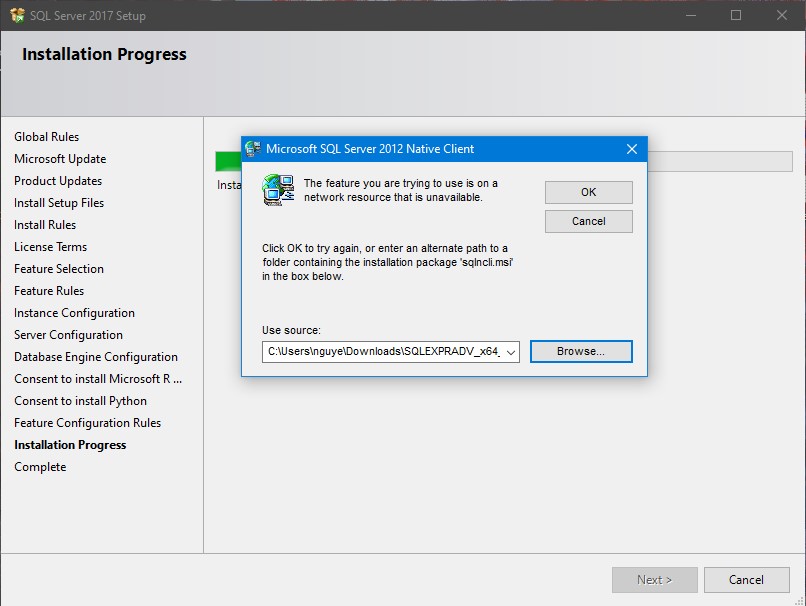
Task: Click the 'Click OK to try again' instruction text
Action: coord(388,262)
